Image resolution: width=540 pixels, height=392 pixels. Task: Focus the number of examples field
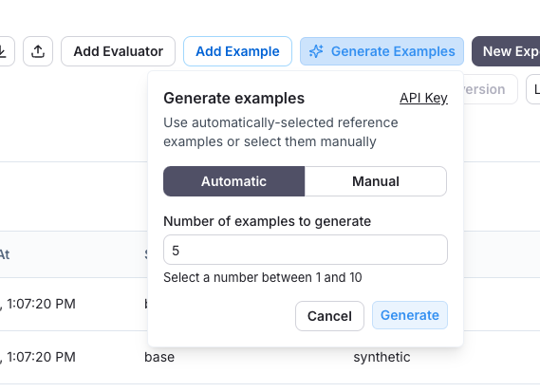306,250
